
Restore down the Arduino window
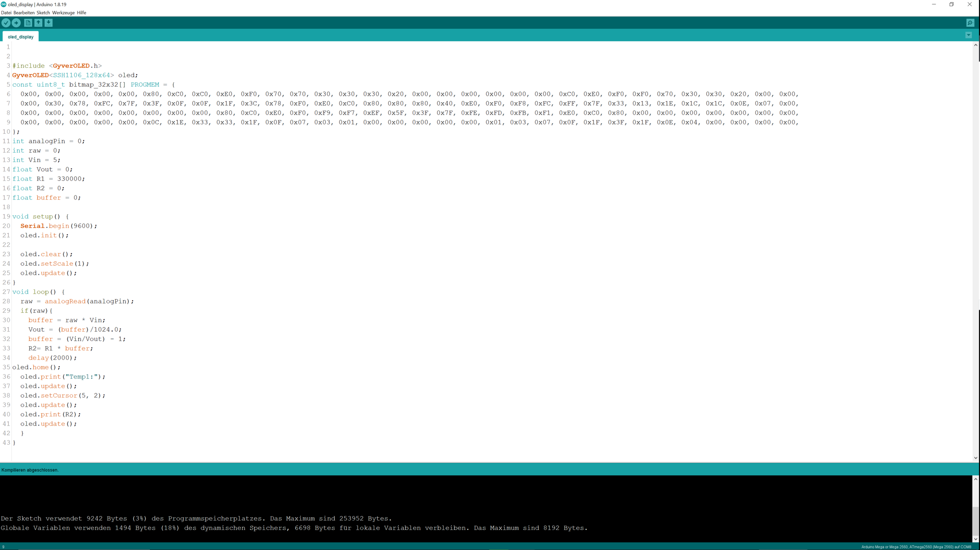[951, 4]
